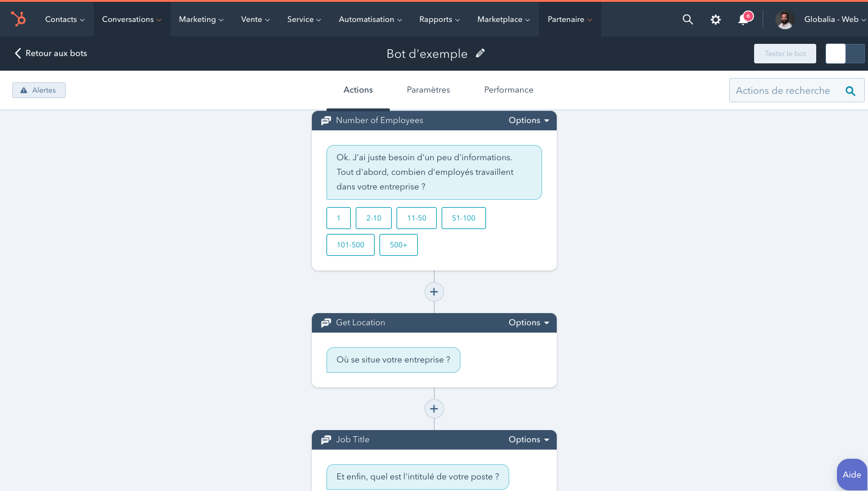Click the HubSpot sprocket logo
The width and height of the screenshot is (868, 491).
click(18, 19)
